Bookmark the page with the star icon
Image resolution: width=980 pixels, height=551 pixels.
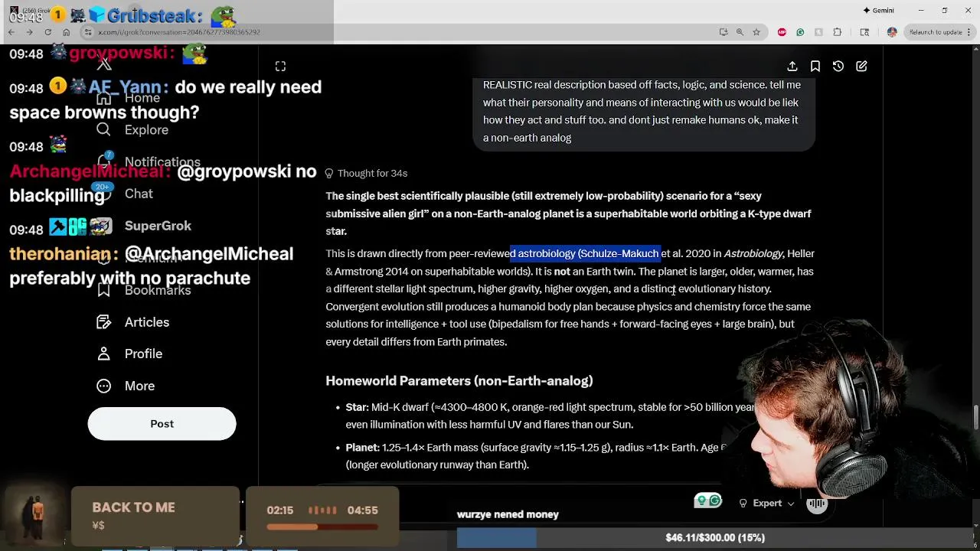(756, 32)
